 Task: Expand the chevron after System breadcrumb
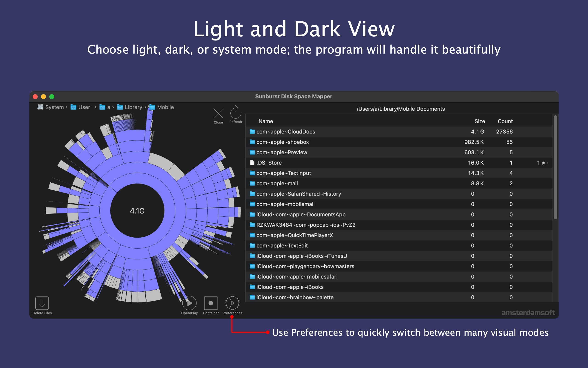[x=67, y=107]
